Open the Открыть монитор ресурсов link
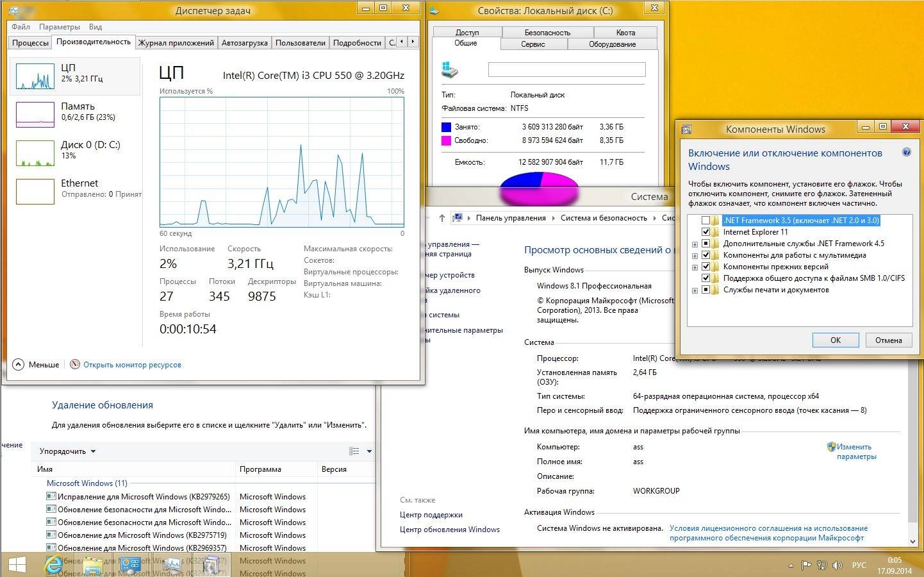Viewport: 924px width, 577px height. tap(132, 365)
